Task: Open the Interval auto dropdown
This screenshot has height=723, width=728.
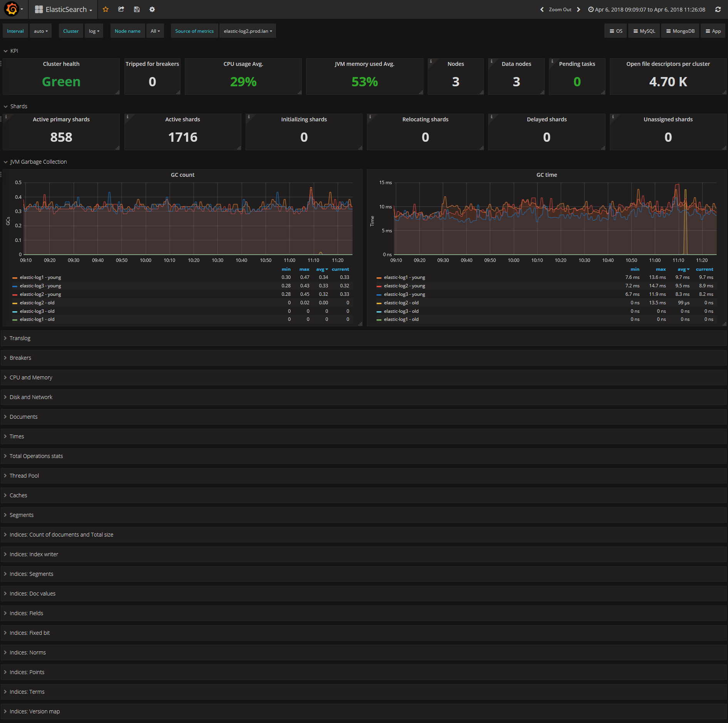Action: point(40,31)
